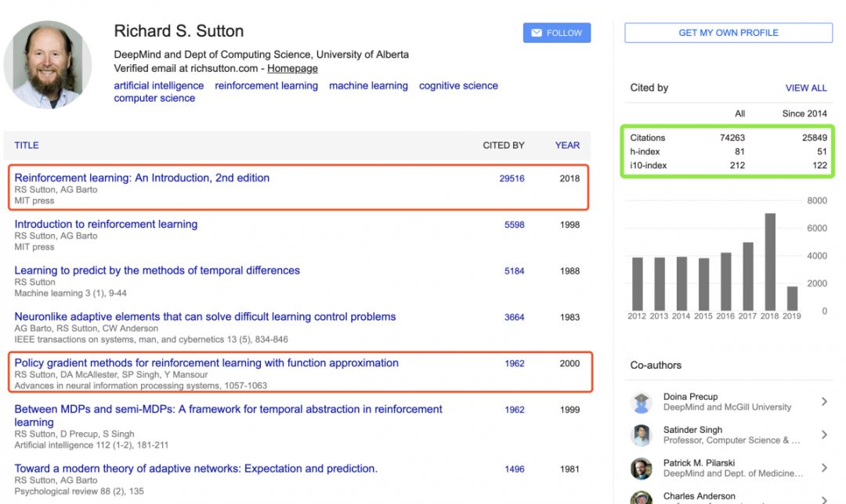Screen dimensions: 846x504
Task: Sort publications by YEAR column
Action: coord(567,145)
